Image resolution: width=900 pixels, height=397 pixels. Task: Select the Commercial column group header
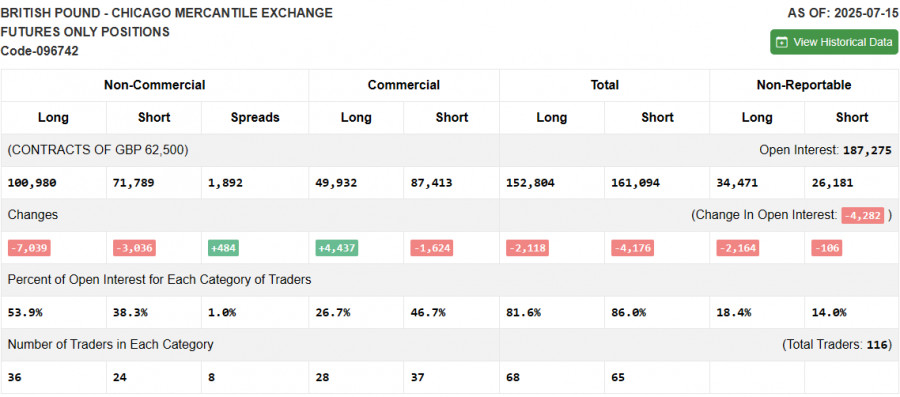404,85
